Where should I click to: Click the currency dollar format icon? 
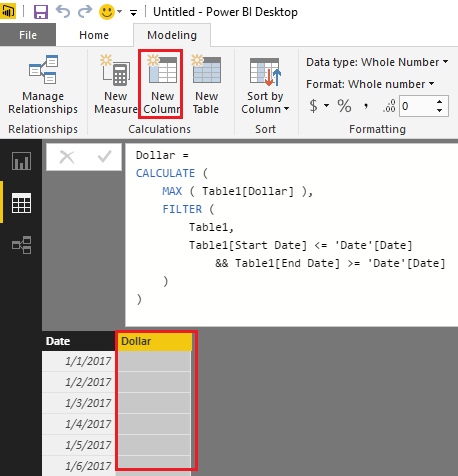coord(313,106)
